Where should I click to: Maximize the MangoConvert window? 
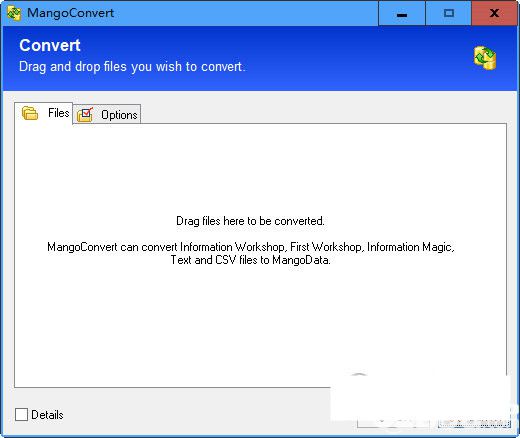[x=449, y=13]
